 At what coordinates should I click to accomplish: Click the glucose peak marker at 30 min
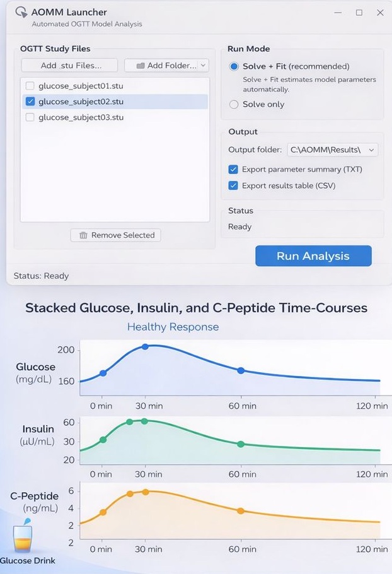tap(145, 347)
